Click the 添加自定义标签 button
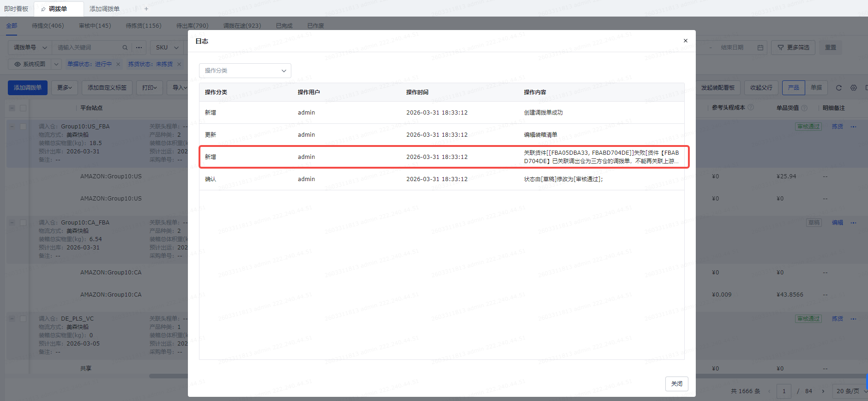 click(x=107, y=88)
